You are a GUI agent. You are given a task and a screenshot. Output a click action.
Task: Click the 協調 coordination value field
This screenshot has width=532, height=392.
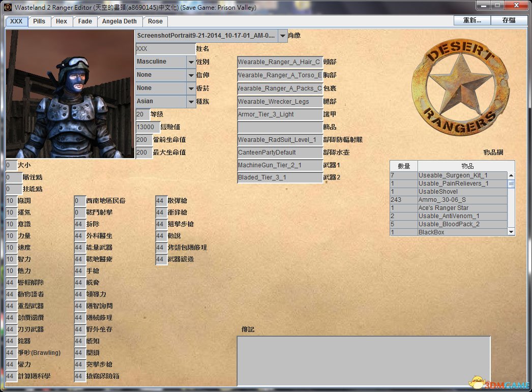point(12,201)
